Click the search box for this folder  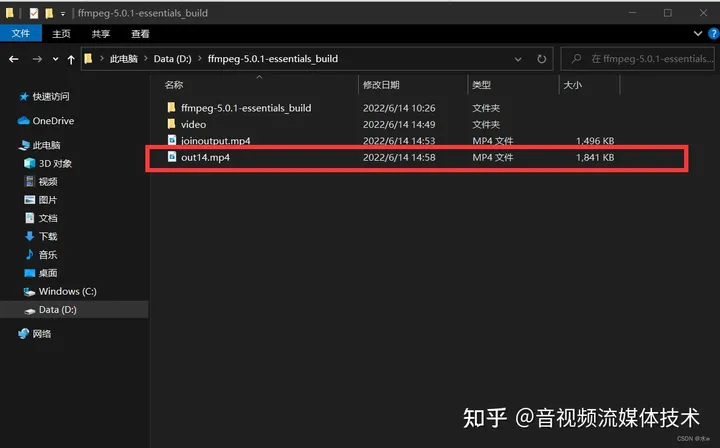click(638, 59)
